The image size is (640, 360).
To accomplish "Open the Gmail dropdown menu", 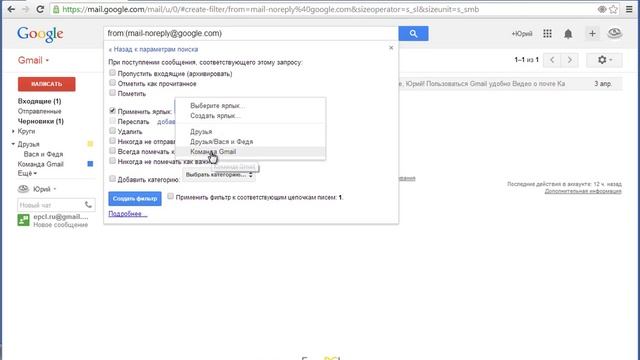I will click(x=33, y=60).
